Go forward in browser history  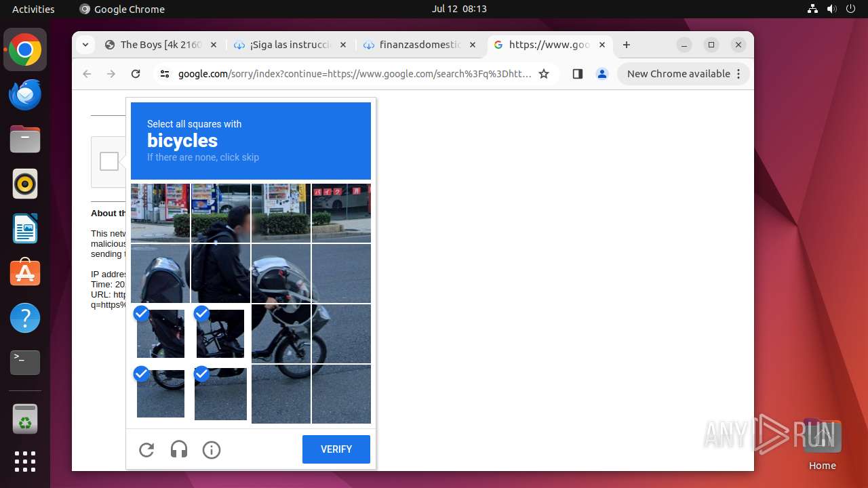click(111, 74)
